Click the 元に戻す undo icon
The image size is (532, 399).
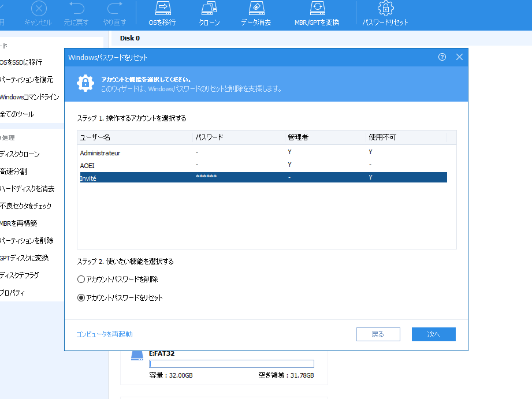(x=76, y=9)
